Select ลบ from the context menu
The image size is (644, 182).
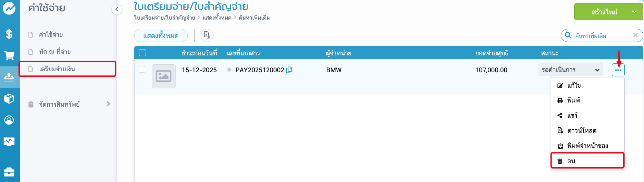587,161
